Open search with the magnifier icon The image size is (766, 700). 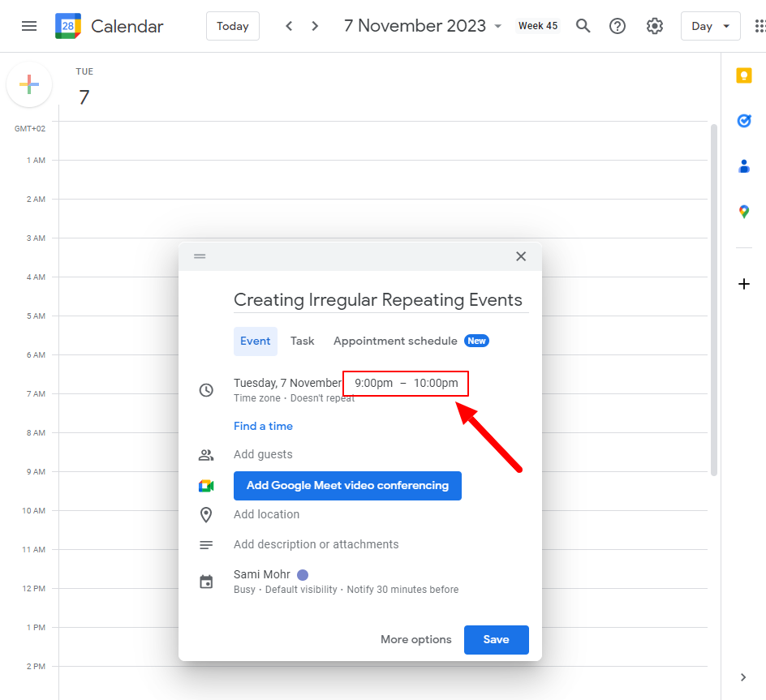583,26
